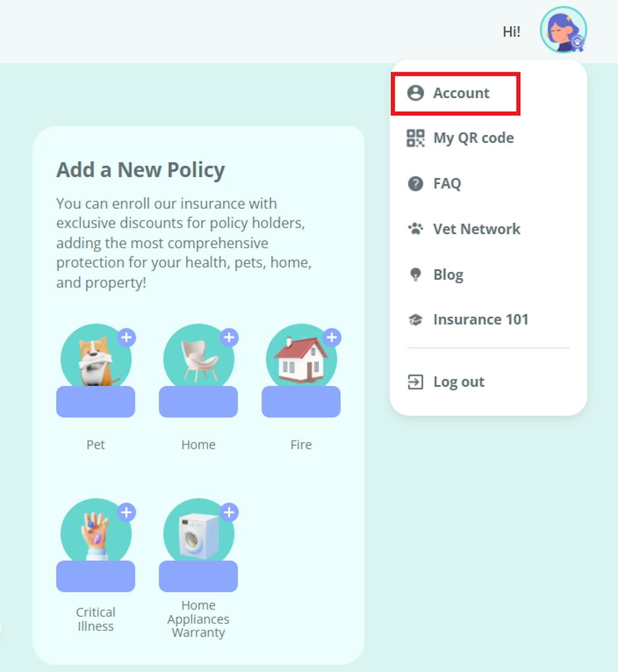Open the Home Appliances Warranty label link
Screen dimensions: 618x672
point(198,619)
